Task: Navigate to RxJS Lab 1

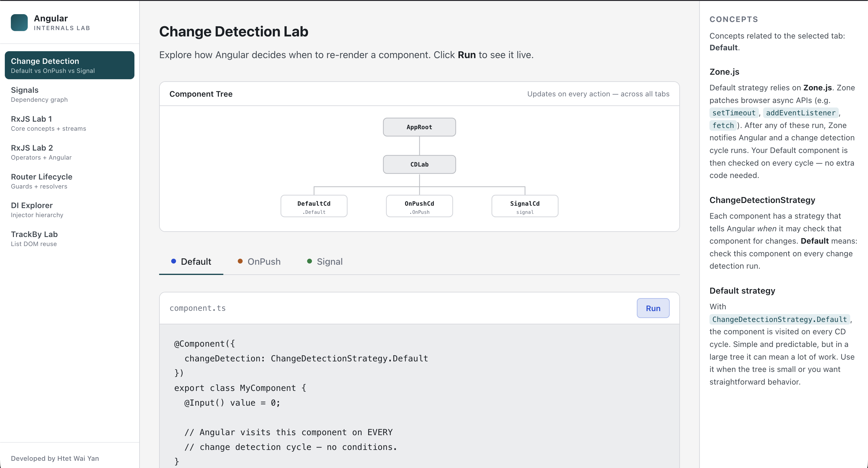Action: tap(69, 123)
